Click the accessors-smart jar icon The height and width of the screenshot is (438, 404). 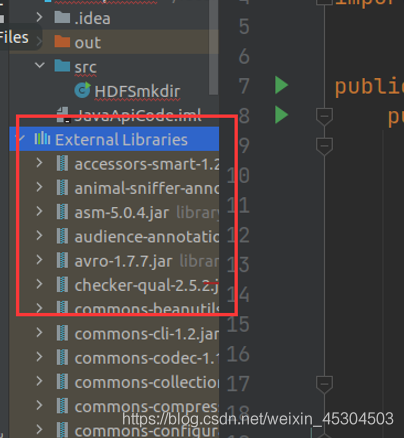[x=62, y=163]
